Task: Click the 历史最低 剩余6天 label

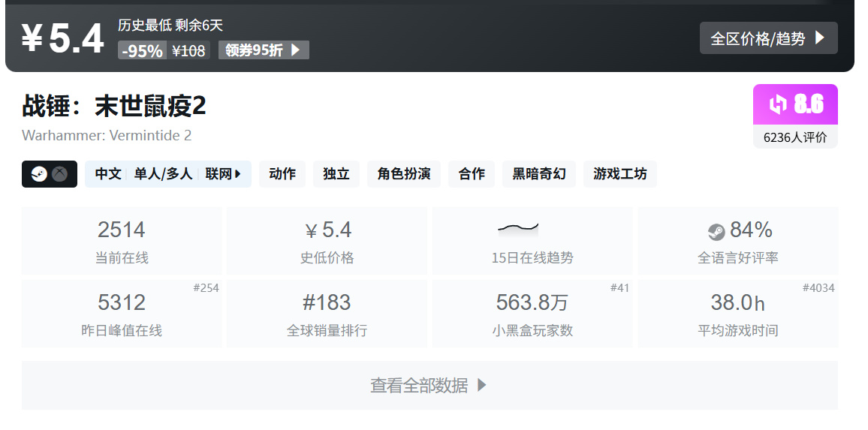Action: click(x=170, y=25)
